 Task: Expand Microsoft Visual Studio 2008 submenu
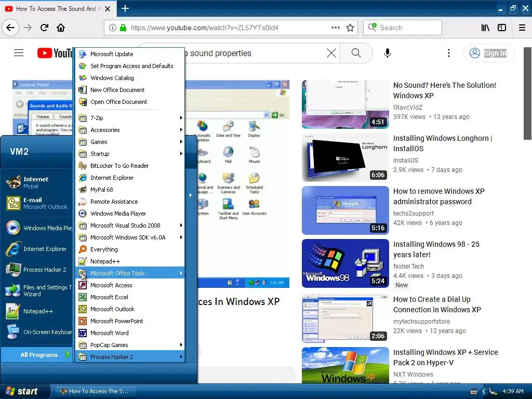(130, 225)
